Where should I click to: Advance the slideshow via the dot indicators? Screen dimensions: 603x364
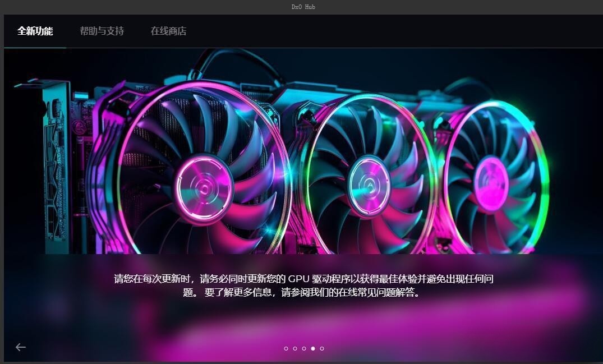tap(321, 348)
